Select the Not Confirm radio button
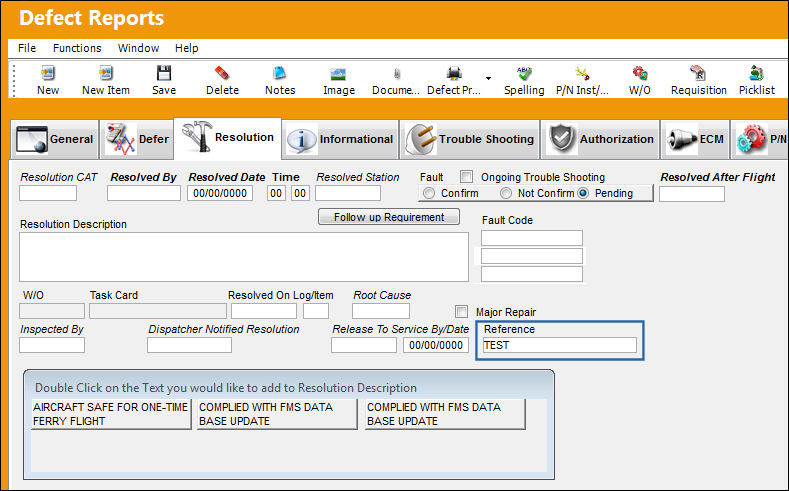 coord(506,193)
